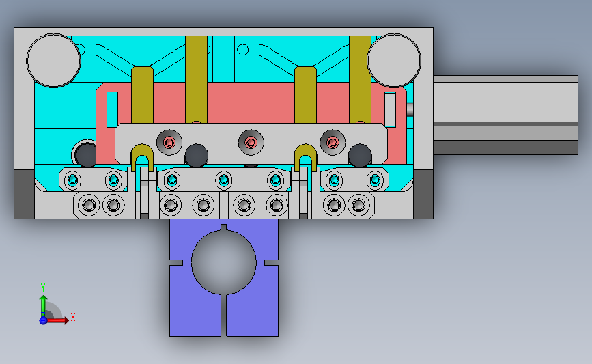Select the large gray circle in the upper-right corner
The width and height of the screenshot is (592, 364).
[394, 60]
